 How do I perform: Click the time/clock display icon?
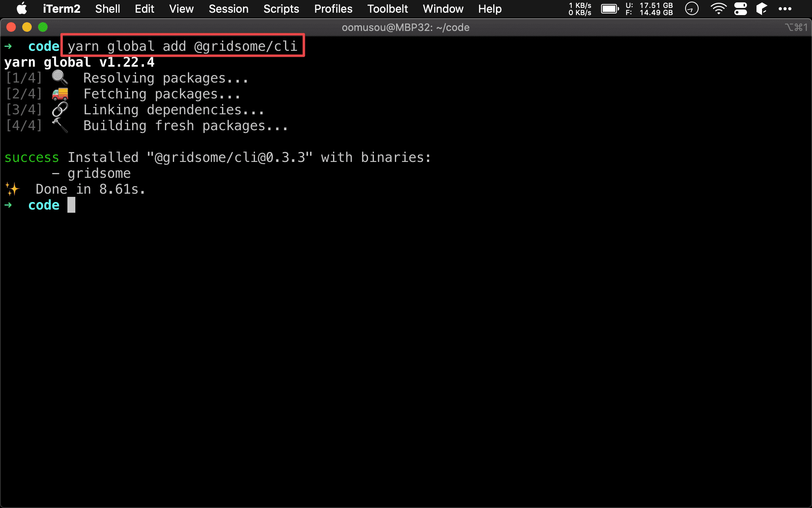pyautogui.click(x=691, y=8)
